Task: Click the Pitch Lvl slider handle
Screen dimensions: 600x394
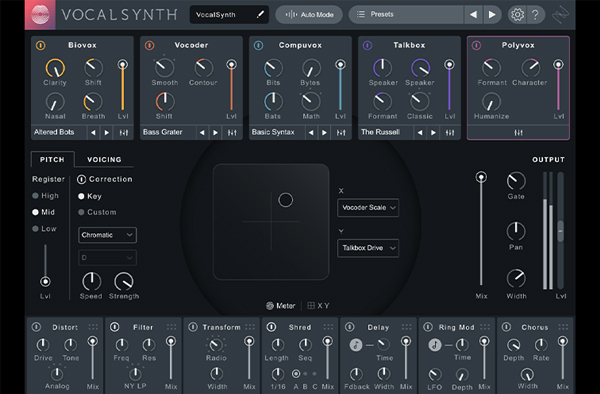Action: click(45, 282)
